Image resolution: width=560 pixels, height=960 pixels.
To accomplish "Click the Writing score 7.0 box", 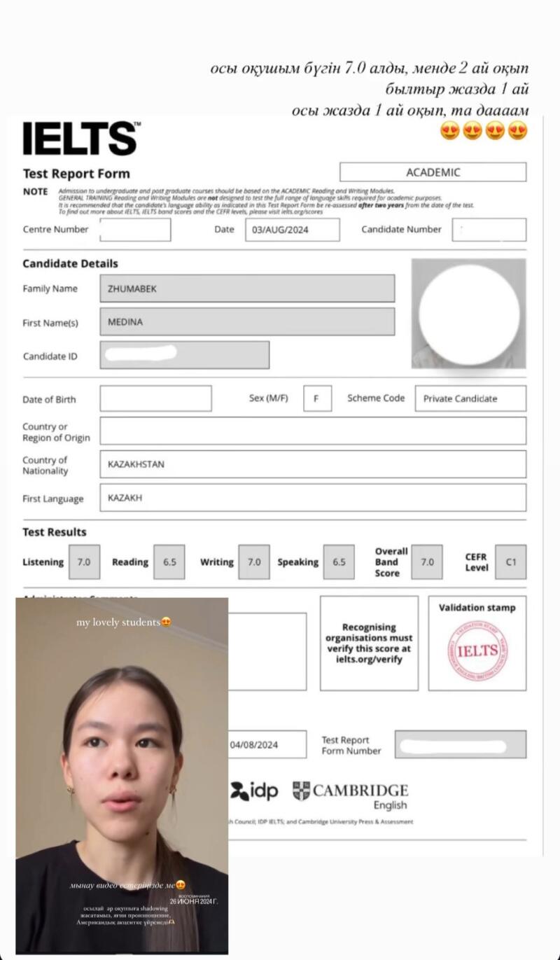I will coord(254,562).
